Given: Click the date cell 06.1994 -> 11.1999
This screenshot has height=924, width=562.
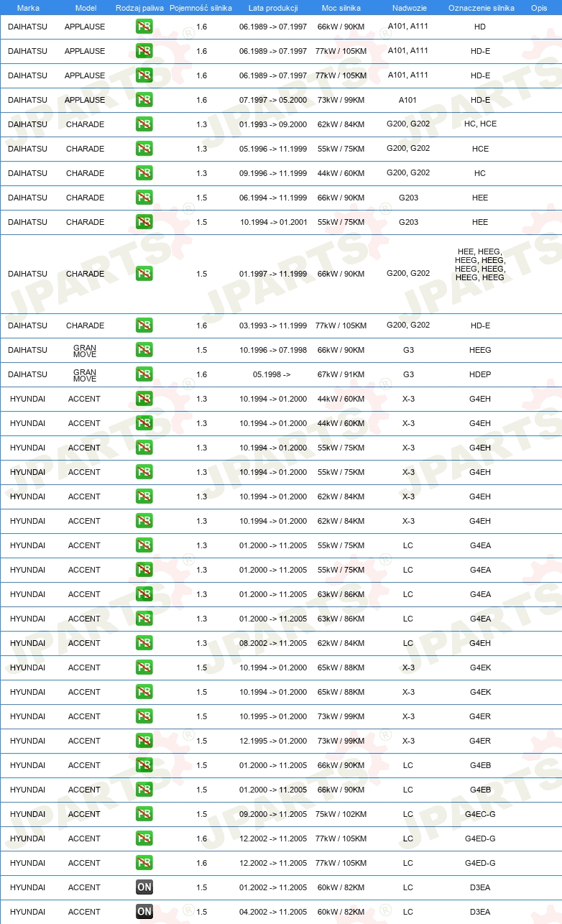Looking at the screenshot, I should click(x=273, y=198).
